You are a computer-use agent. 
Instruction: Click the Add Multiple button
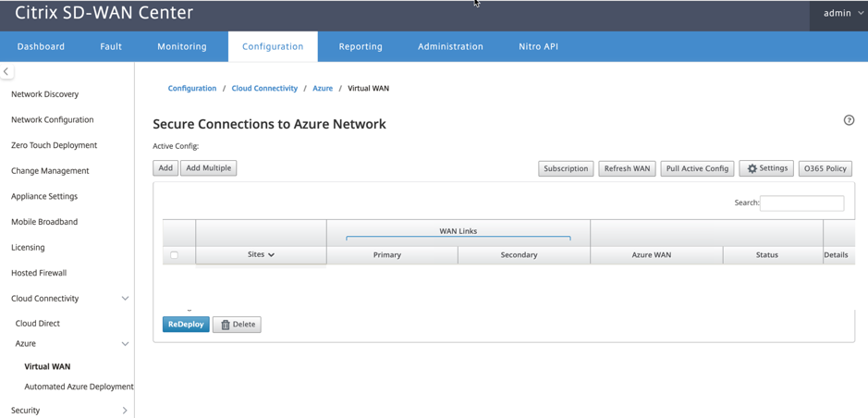click(x=209, y=168)
